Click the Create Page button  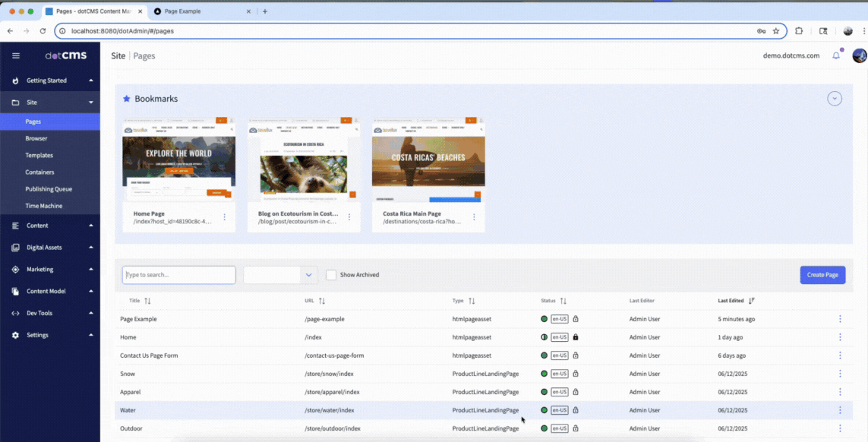click(822, 275)
